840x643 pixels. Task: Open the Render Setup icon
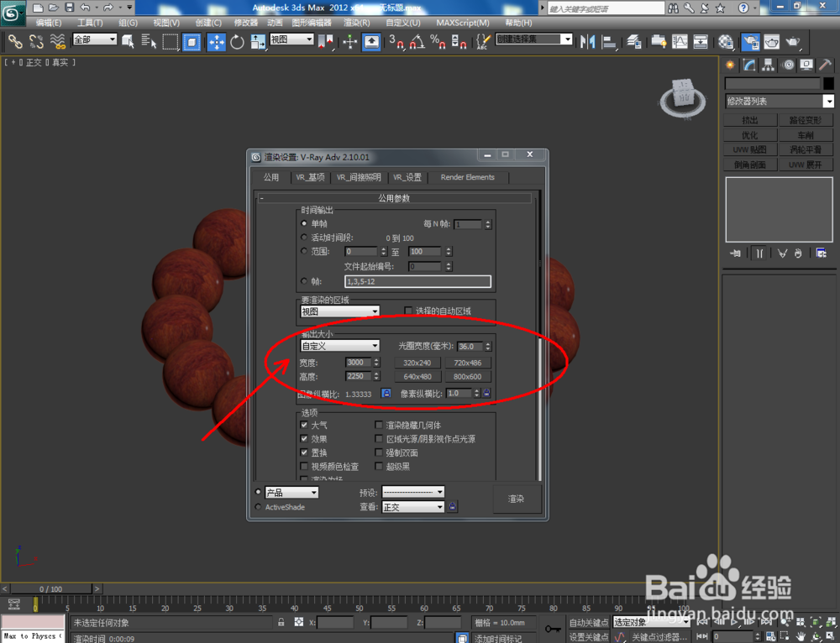750,42
